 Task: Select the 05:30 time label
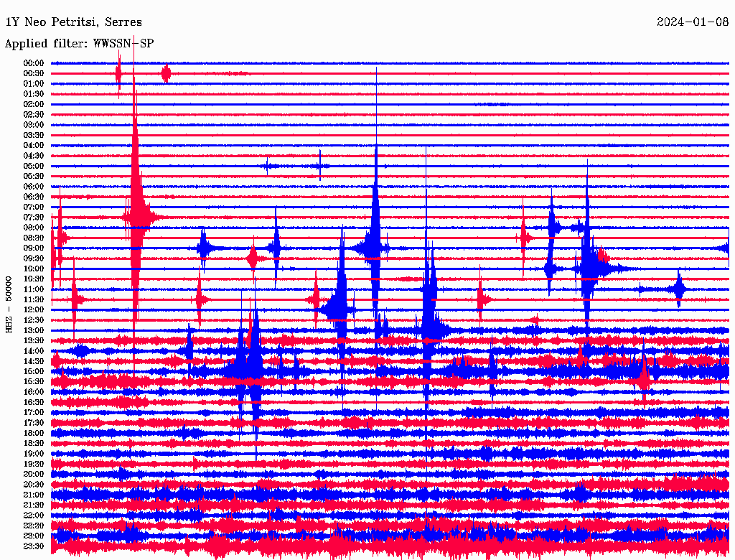click(x=34, y=176)
